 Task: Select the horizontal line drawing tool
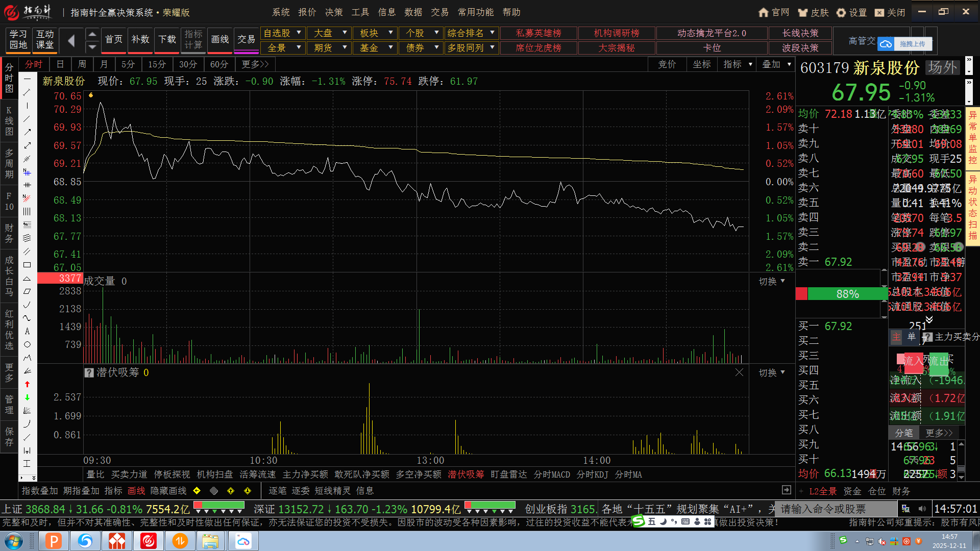click(27, 79)
